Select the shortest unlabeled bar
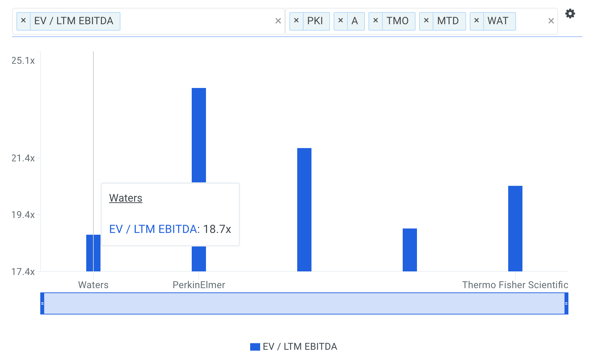593x364 pixels. [x=410, y=250]
